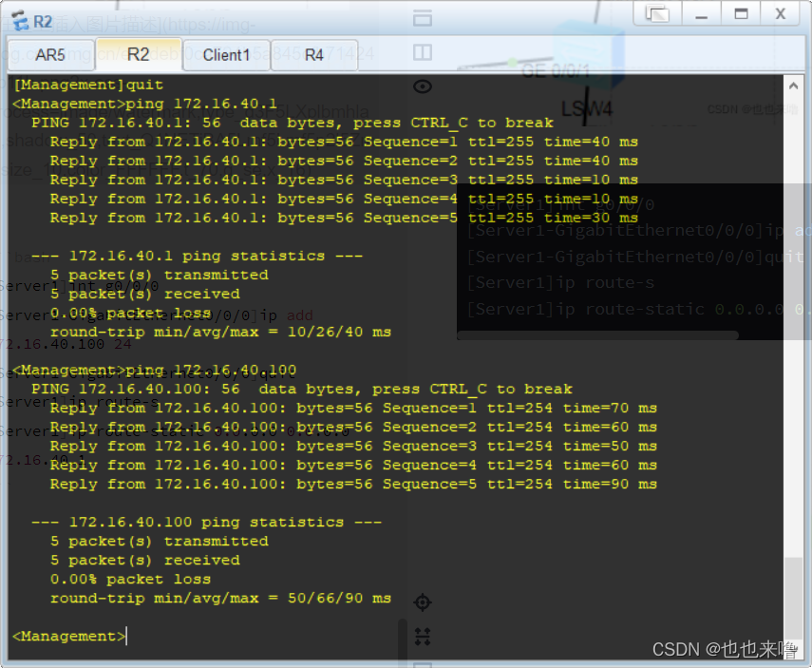Click the detach window button beside minimize
812x668 pixels.
(x=656, y=14)
